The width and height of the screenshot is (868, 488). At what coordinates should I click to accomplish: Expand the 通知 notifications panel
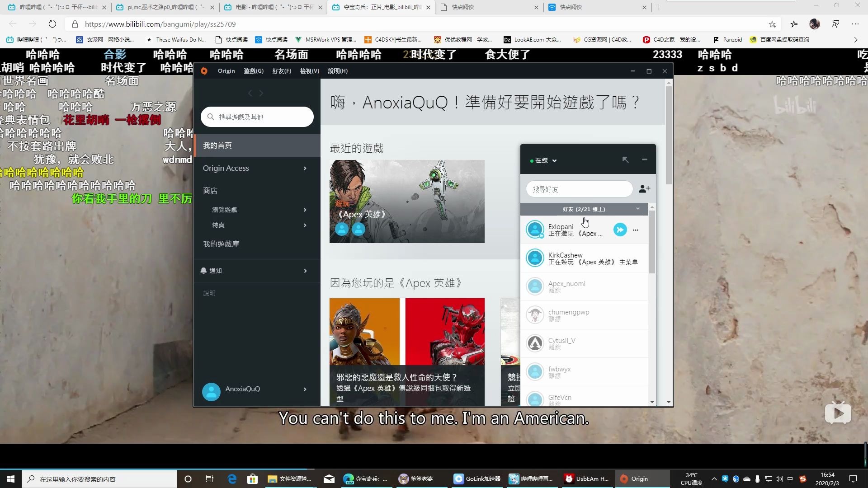(x=305, y=271)
